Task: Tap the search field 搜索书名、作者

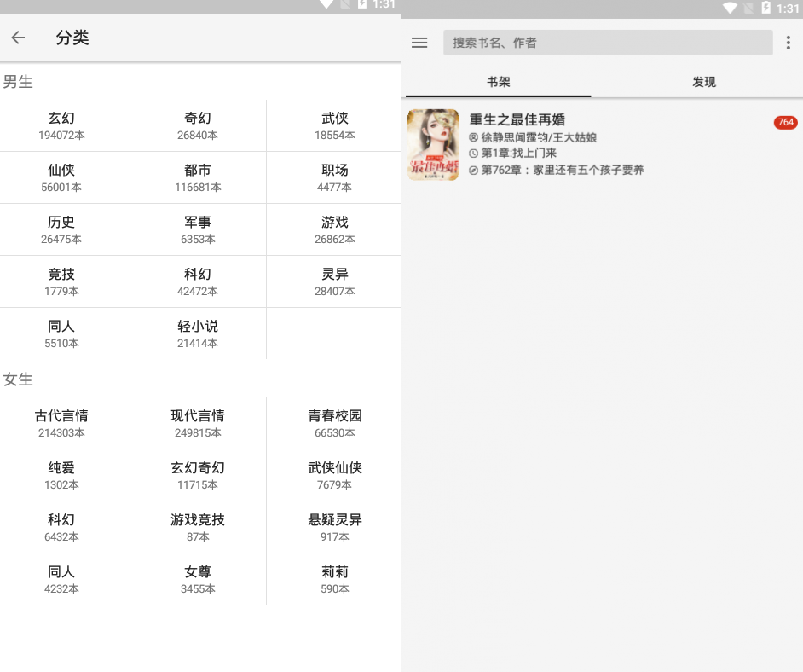Action: pos(607,43)
